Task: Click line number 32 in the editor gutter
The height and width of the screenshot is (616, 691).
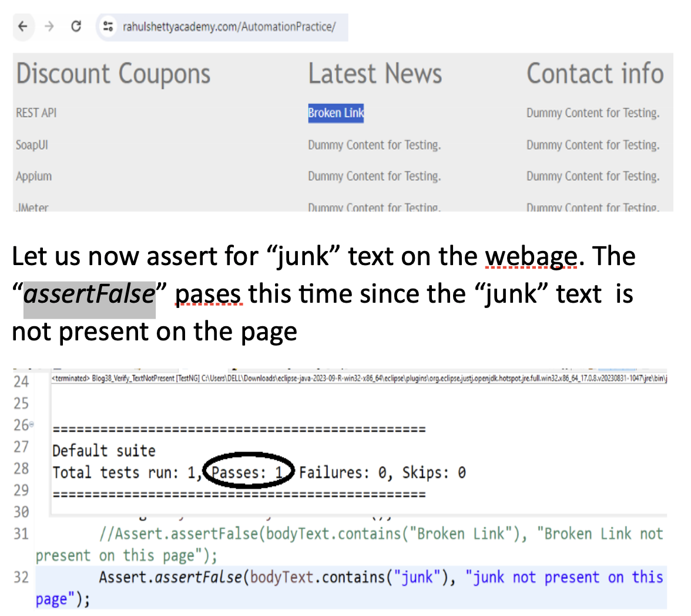Action: click(x=21, y=577)
